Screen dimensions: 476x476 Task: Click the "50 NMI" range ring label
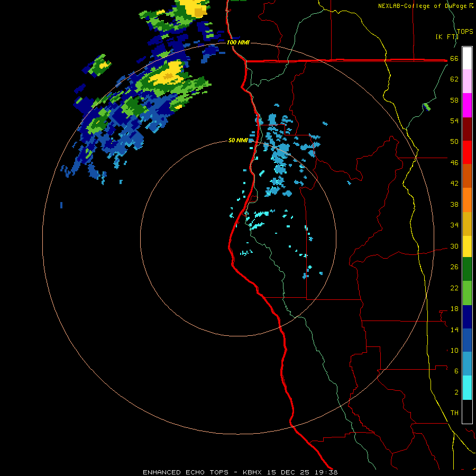pos(238,140)
